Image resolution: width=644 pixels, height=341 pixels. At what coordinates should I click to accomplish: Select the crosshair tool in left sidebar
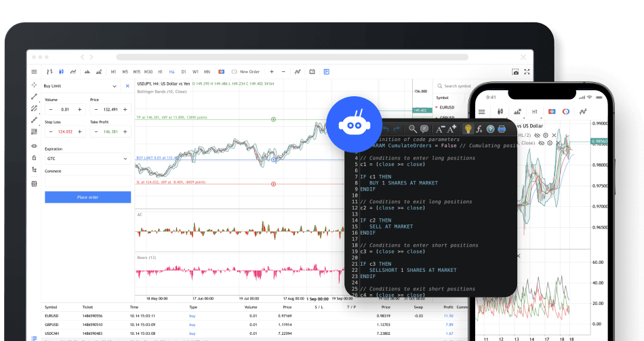point(34,85)
